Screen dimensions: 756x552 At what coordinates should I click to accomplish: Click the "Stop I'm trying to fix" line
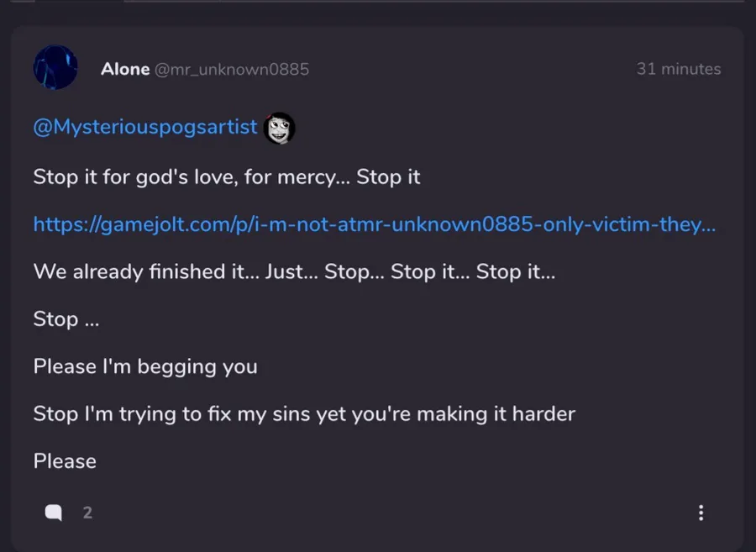click(x=304, y=413)
